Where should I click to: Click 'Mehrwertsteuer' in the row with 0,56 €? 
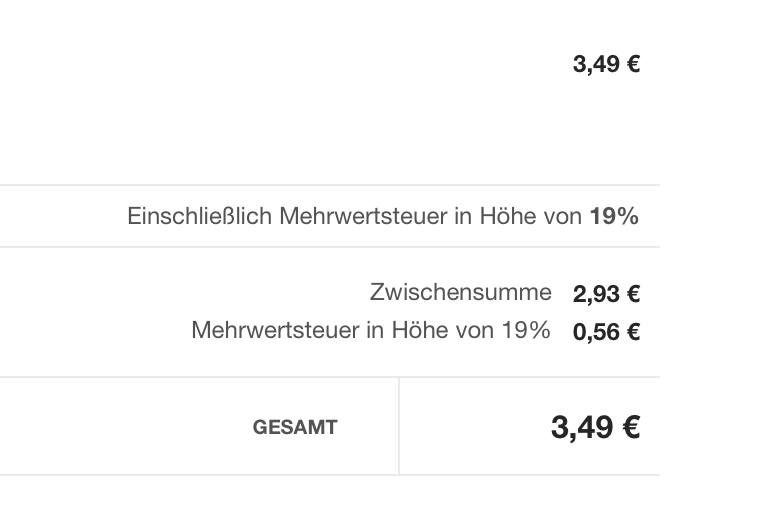pos(275,330)
